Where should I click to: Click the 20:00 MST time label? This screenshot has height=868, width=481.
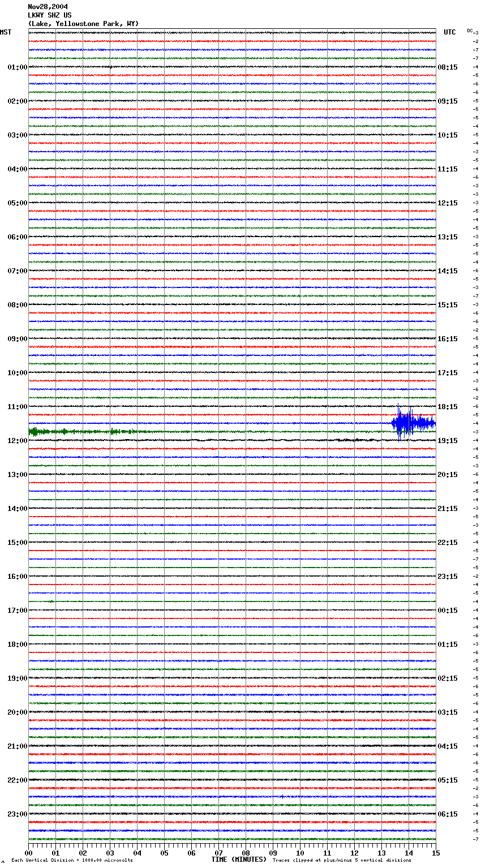point(18,712)
